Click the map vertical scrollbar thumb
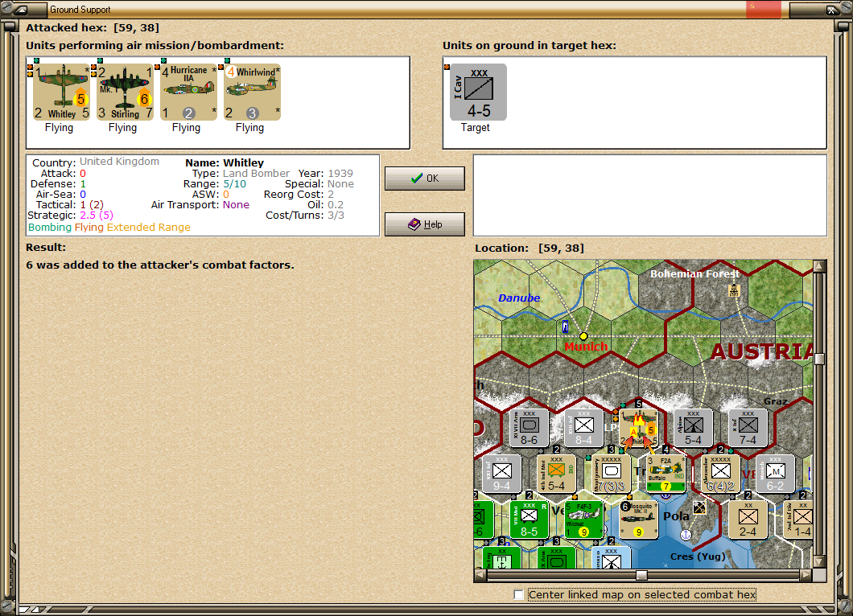 [x=820, y=359]
